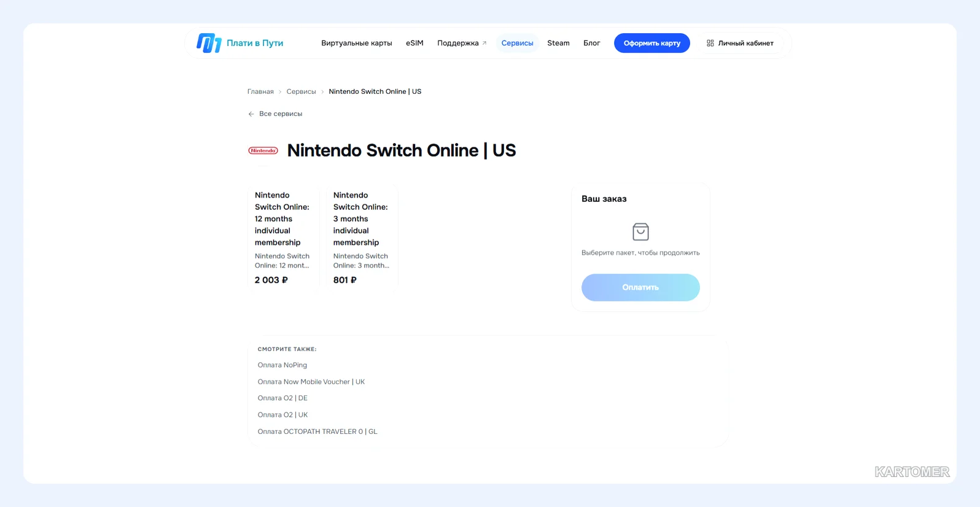Click the Оплатить payment button
Screen dimensions: 980x507
(x=640, y=287)
